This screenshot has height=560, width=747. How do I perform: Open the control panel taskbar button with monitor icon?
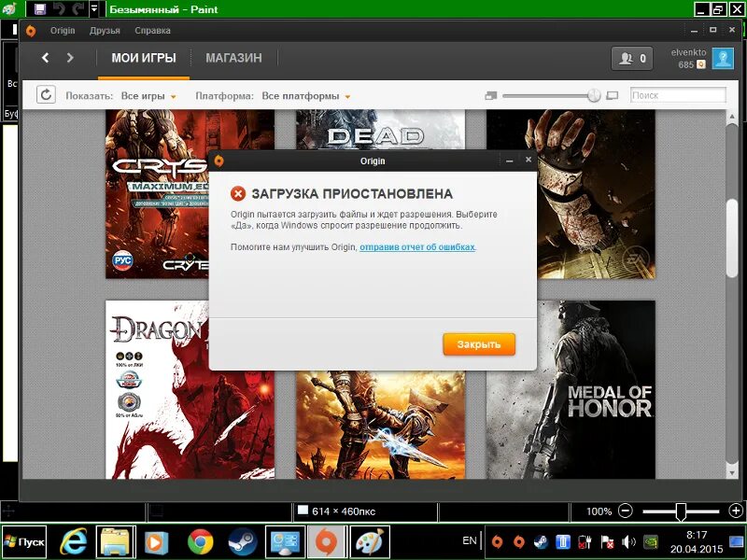(285, 542)
